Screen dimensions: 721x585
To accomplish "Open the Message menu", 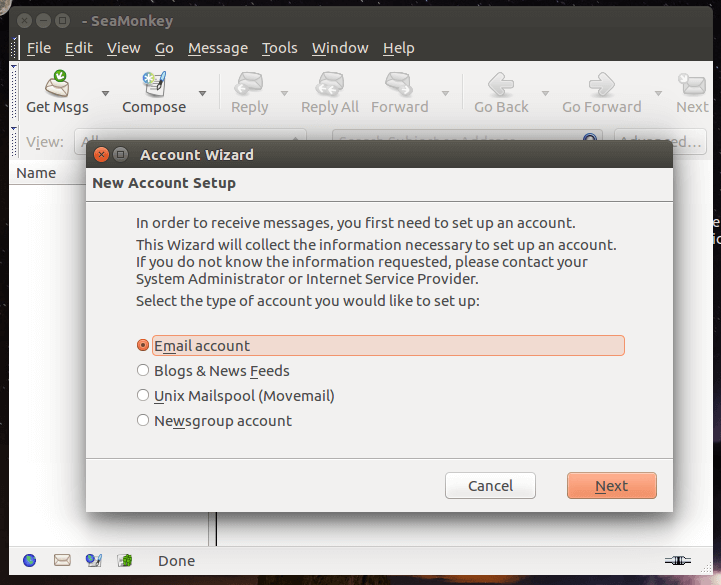I will [x=217, y=48].
